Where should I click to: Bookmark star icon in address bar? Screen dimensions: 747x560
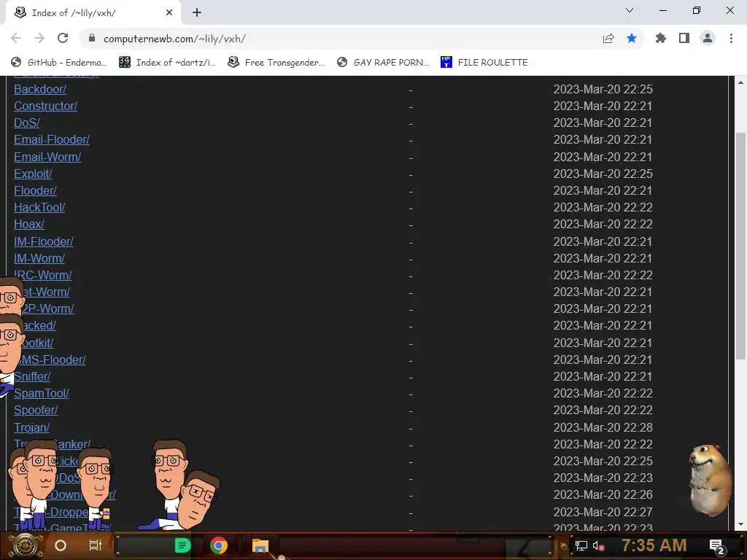(632, 38)
